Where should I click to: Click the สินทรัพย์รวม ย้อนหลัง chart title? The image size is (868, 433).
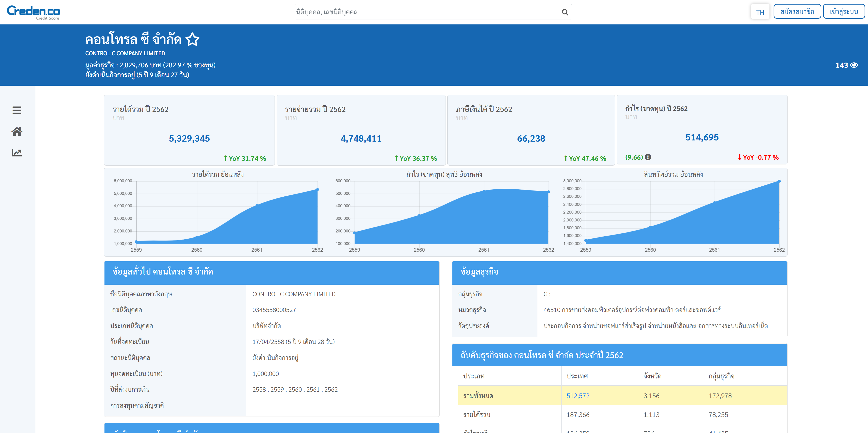[x=673, y=174]
